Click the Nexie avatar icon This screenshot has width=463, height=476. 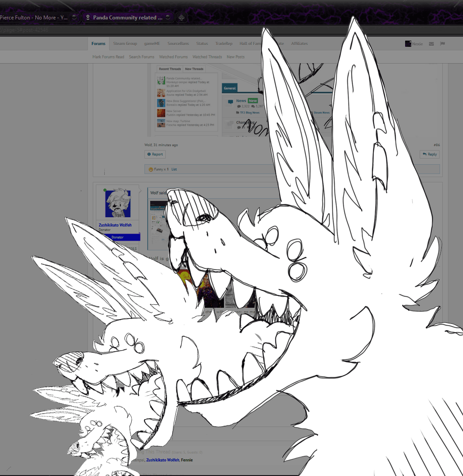(x=408, y=43)
